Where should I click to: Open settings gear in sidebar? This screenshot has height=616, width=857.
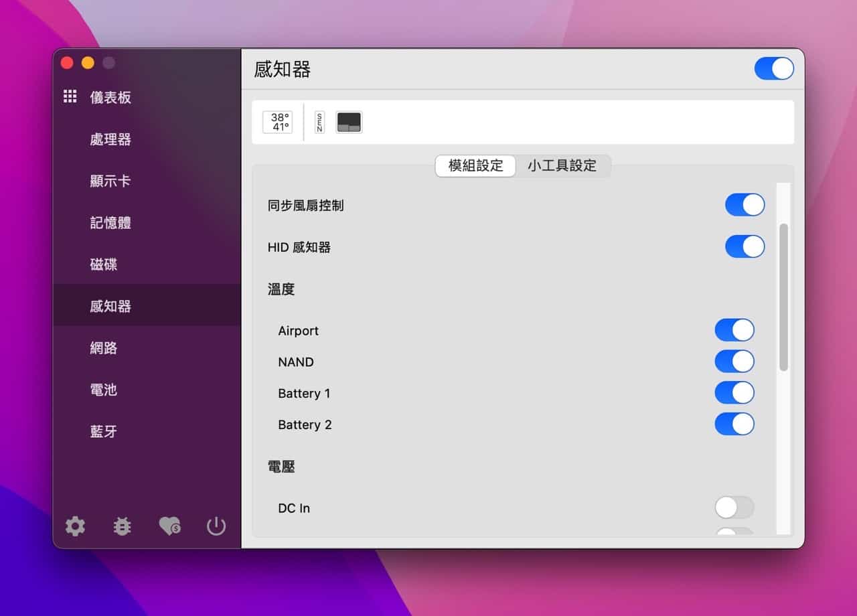pyautogui.click(x=75, y=526)
